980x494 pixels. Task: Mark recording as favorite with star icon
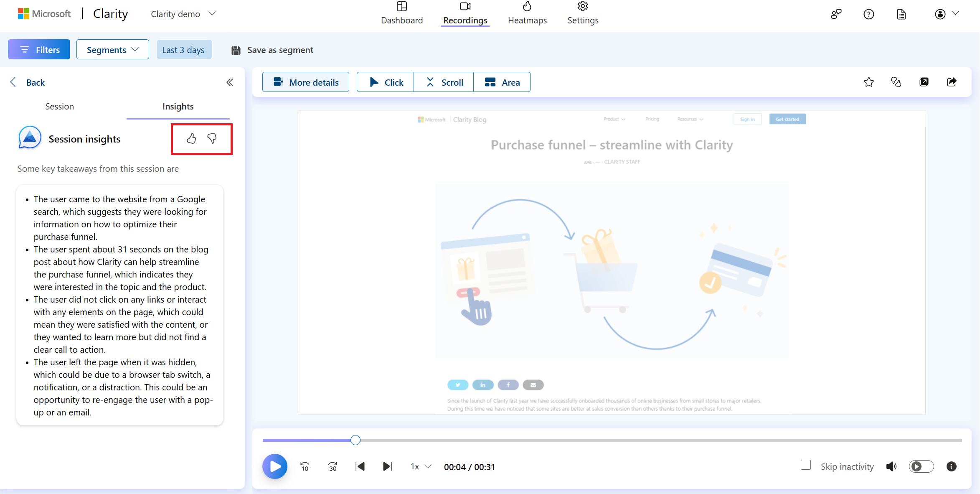pyautogui.click(x=869, y=82)
